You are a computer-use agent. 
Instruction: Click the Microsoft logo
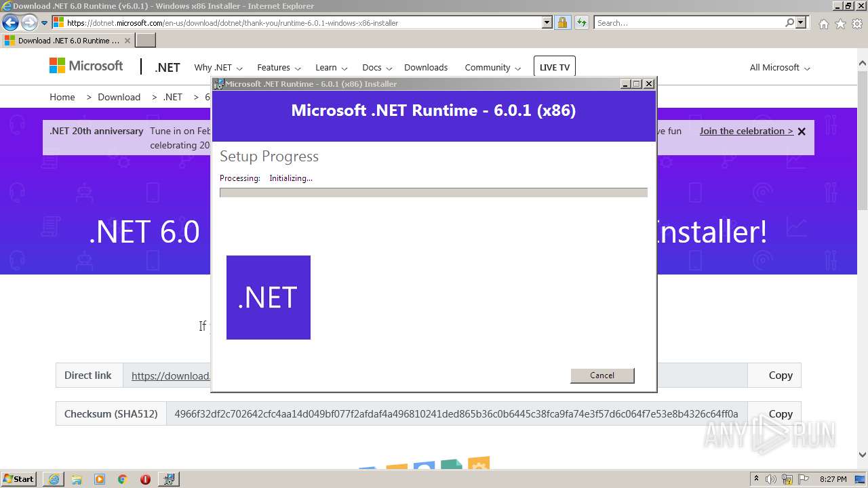click(86, 66)
